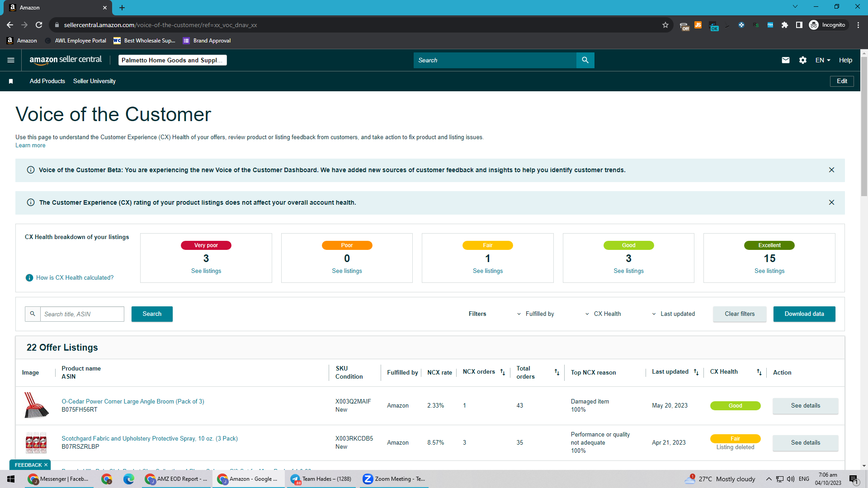Viewport: 868px width, 488px height.
Task: Open the Best Wholesale Sup... bookmark
Action: tap(144, 41)
